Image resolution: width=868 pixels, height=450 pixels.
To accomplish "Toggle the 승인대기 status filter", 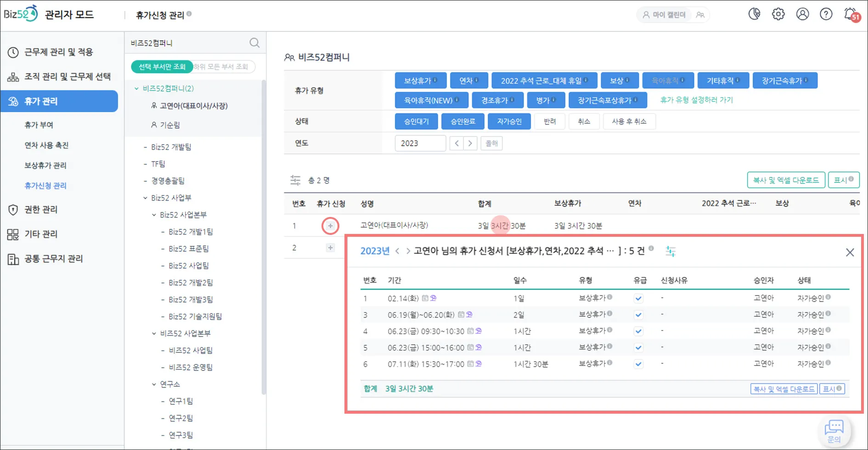I will 416,121.
